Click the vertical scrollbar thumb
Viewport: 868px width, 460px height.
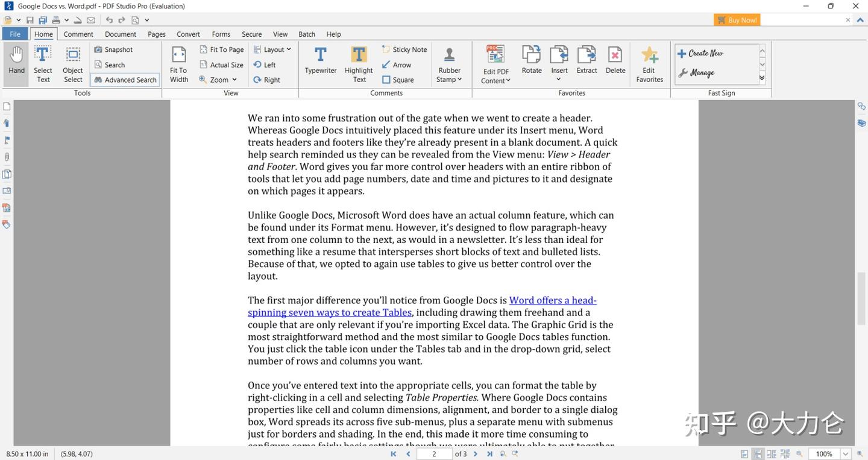[x=860, y=298]
